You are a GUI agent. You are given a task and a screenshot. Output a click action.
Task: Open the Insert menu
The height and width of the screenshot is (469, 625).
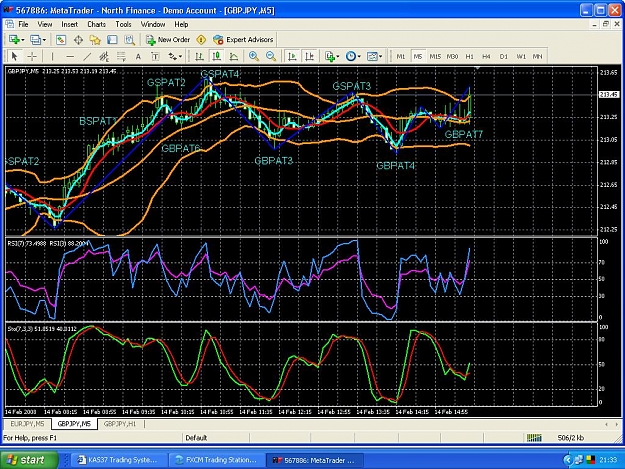point(69,24)
